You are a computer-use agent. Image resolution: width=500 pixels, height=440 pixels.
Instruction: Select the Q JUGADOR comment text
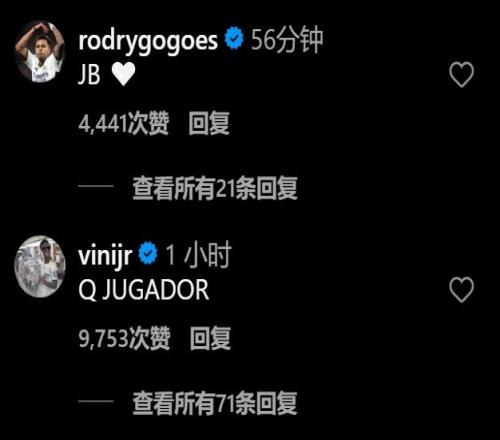(x=144, y=290)
